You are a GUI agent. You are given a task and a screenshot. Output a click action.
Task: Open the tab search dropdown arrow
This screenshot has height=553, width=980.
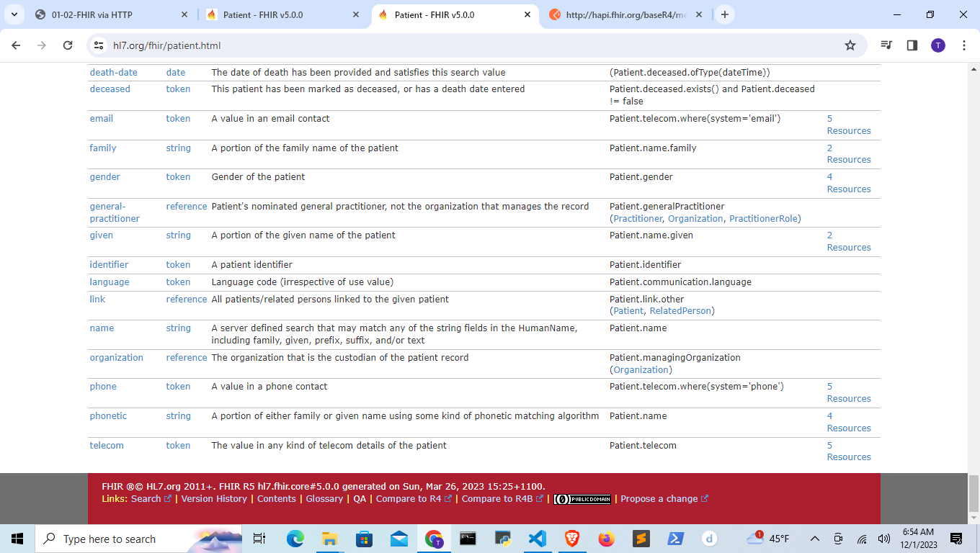[x=14, y=14]
